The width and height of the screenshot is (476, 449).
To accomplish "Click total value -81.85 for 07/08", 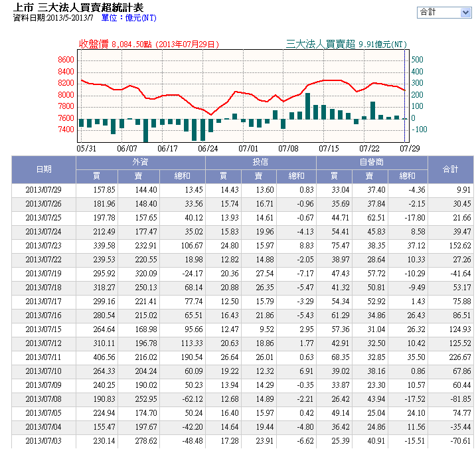I will pos(461,399).
